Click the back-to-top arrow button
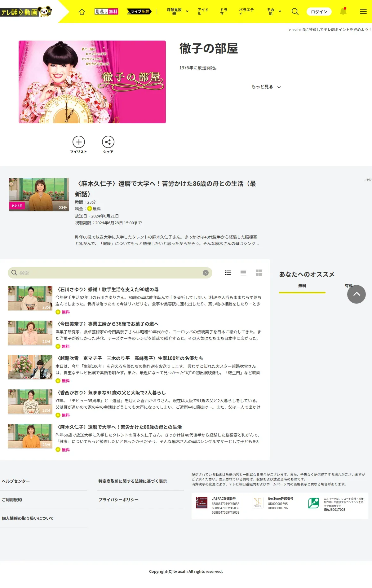 click(356, 294)
